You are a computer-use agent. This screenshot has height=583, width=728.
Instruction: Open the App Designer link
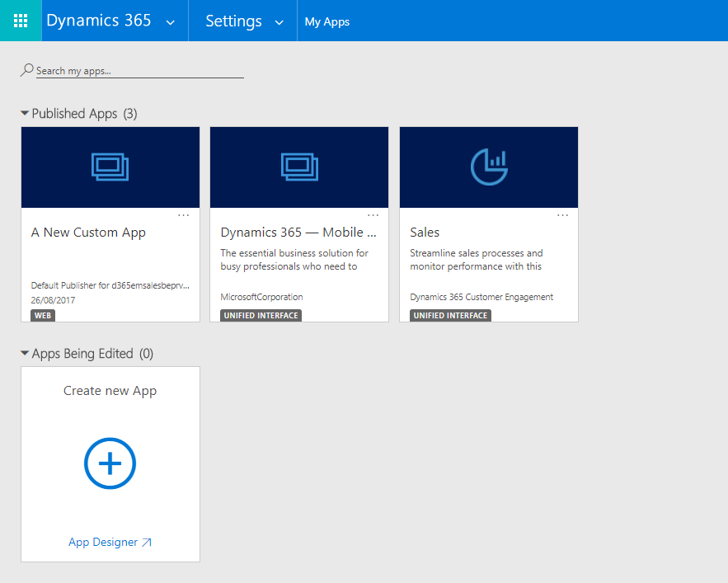click(103, 542)
